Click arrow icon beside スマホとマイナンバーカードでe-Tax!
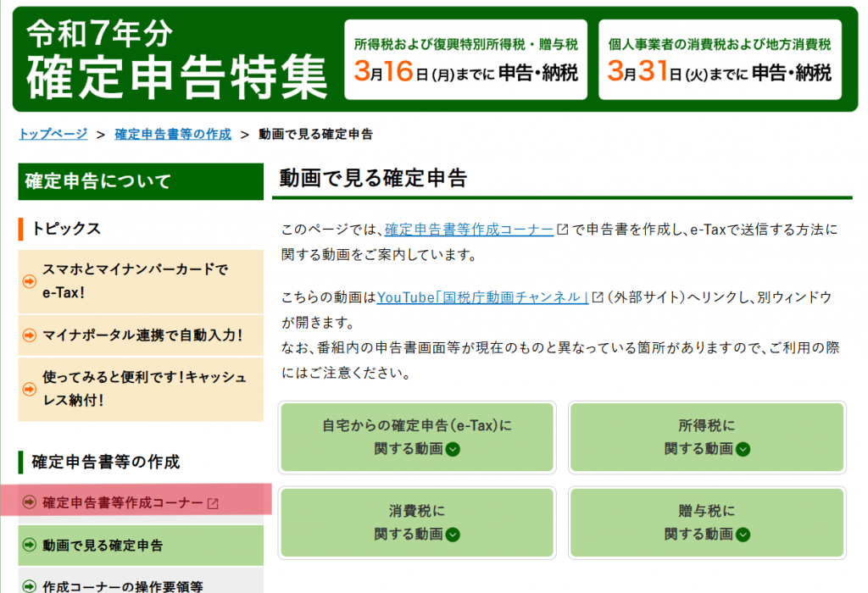Image resolution: width=868 pixels, height=593 pixels. (30, 281)
